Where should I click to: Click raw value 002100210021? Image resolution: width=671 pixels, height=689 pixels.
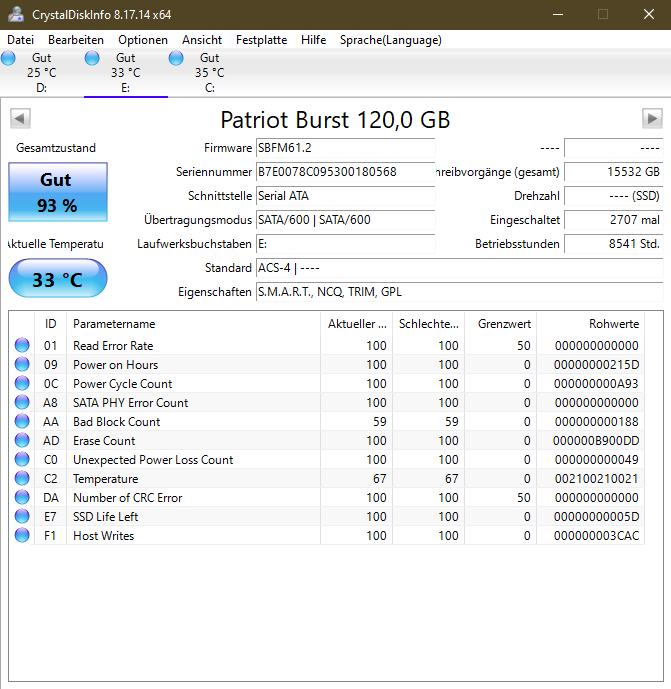coord(596,479)
